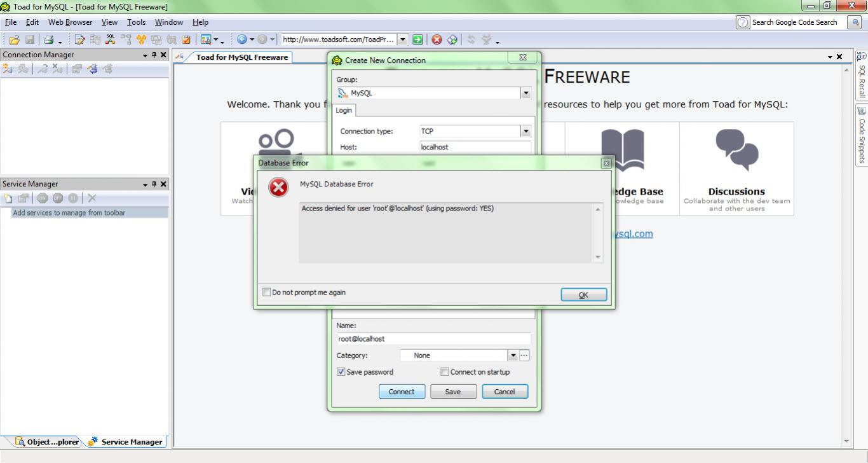This screenshot has height=463, width=868.
Task: Click the Host field containing localhost
Action: 475,147
